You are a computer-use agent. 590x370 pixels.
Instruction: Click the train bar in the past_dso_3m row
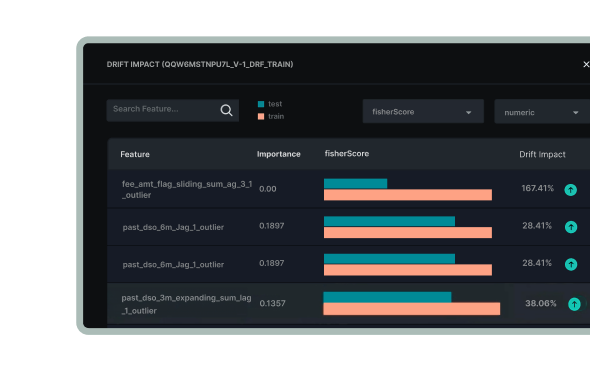click(x=412, y=309)
